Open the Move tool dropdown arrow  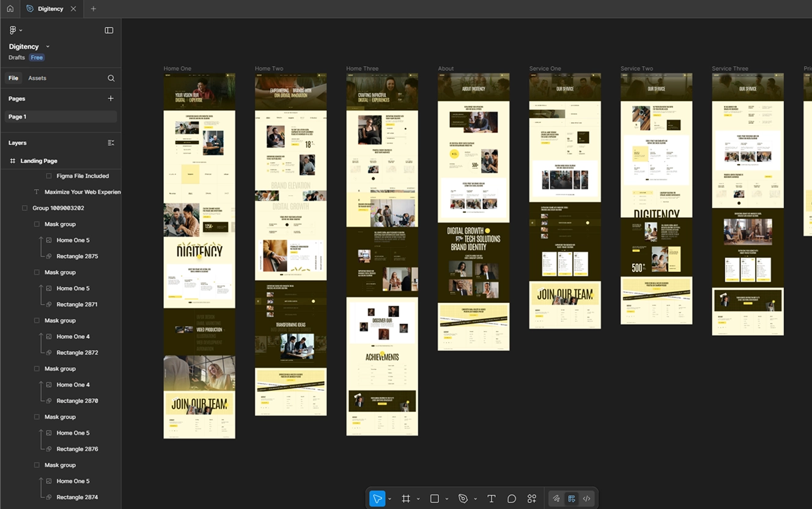389,499
